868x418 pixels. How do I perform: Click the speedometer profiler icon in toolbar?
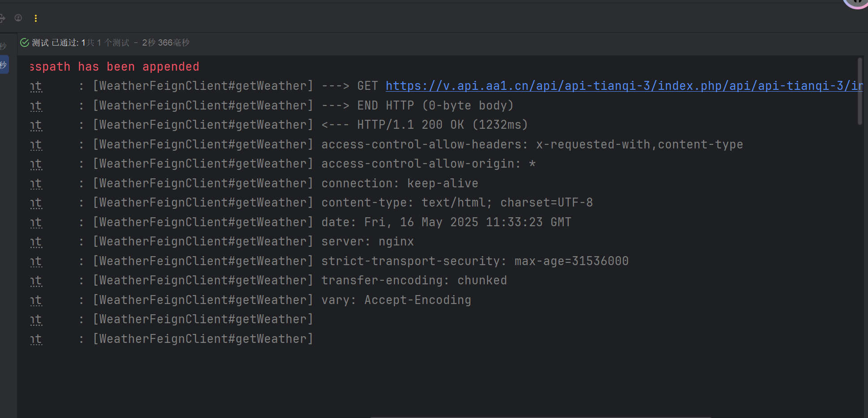click(18, 18)
